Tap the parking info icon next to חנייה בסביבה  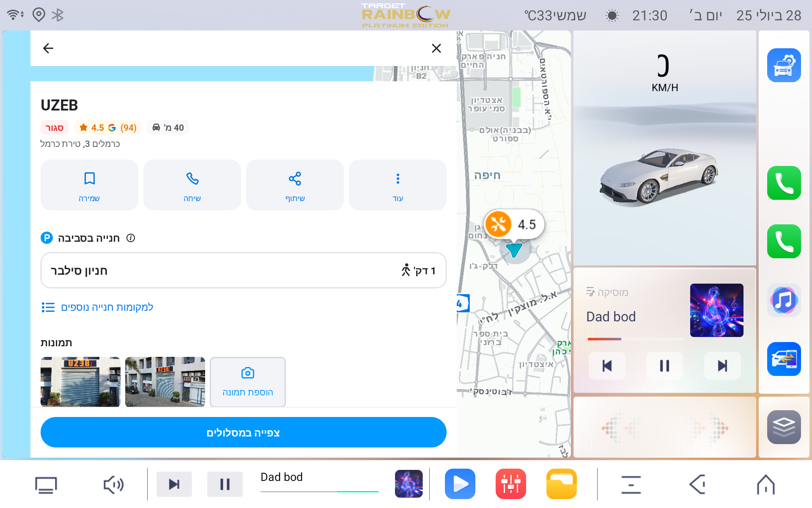pyautogui.click(x=131, y=238)
